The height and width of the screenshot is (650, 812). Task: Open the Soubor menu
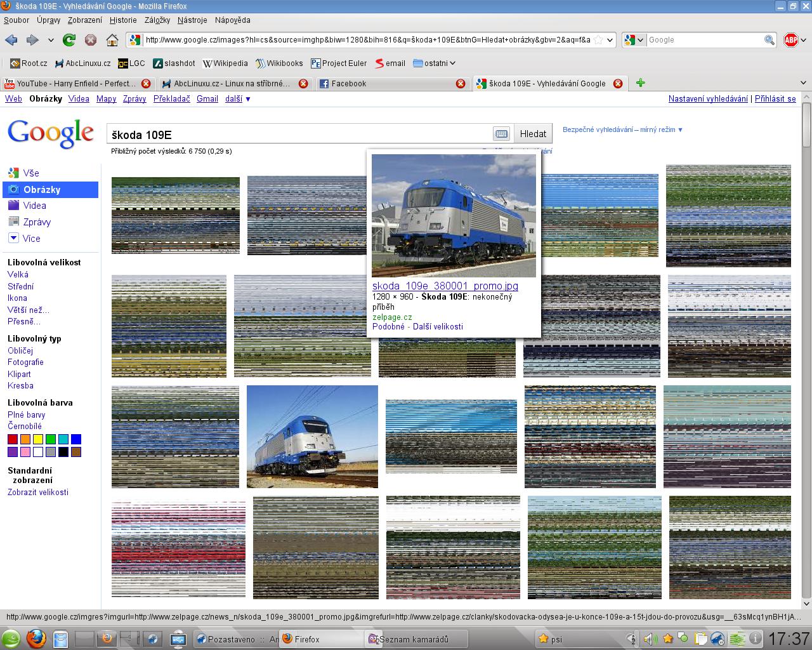pos(16,20)
